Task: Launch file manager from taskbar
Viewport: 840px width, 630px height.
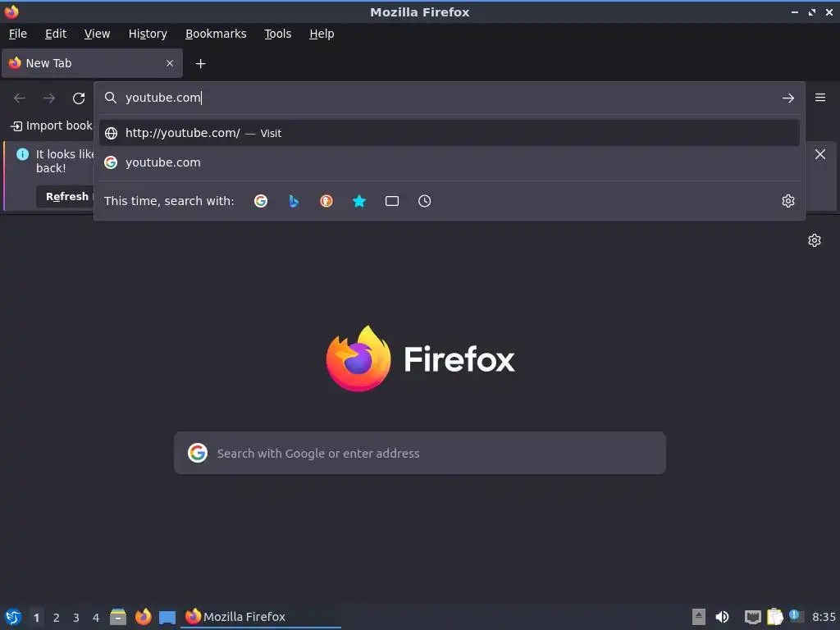Action: 118,617
